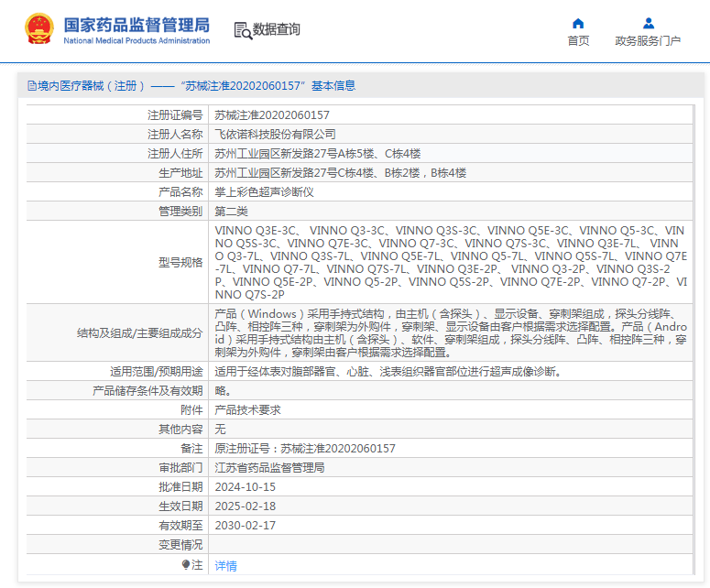
Task: Click approval date 2024-10-15
Action: pyautogui.click(x=245, y=486)
